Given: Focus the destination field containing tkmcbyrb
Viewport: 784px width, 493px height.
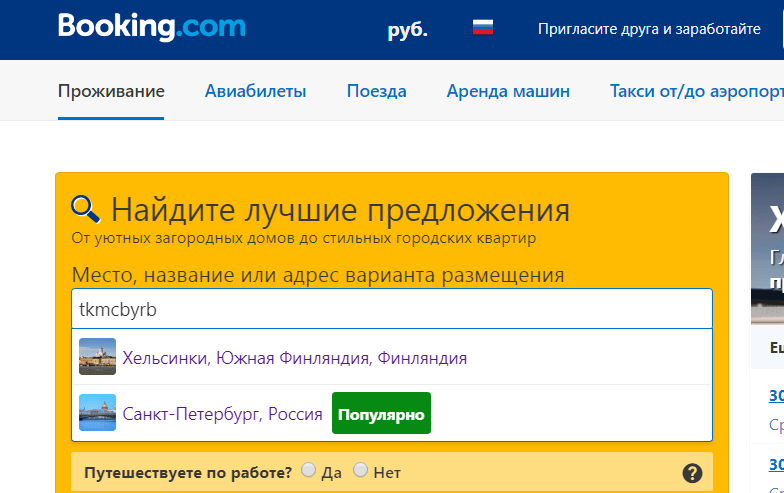Looking at the screenshot, I should click(392, 309).
